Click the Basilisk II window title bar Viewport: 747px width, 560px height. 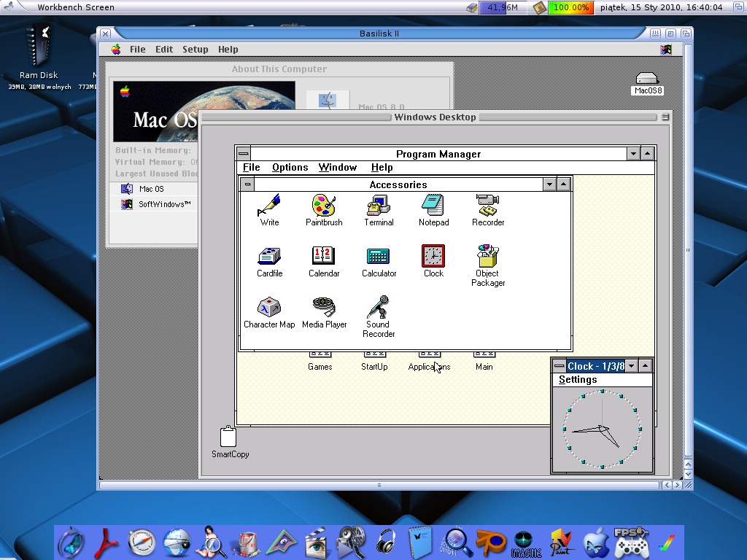click(x=379, y=34)
